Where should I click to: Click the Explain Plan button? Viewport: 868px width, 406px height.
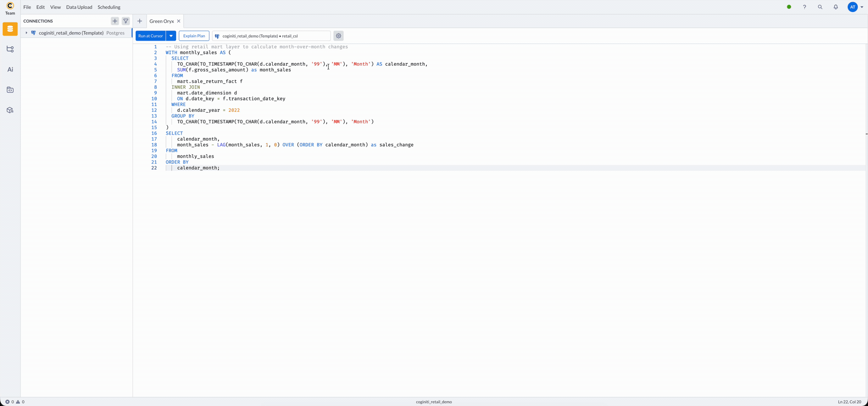pos(194,36)
